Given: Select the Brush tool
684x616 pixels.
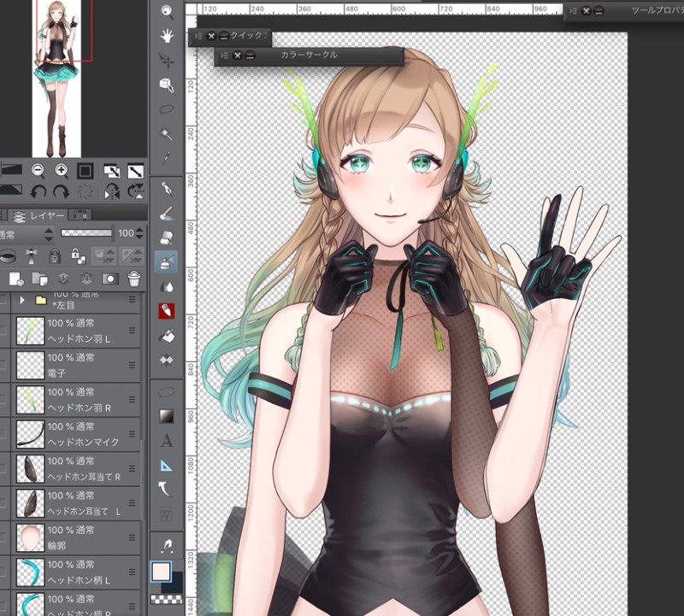Looking at the screenshot, I should (166, 214).
